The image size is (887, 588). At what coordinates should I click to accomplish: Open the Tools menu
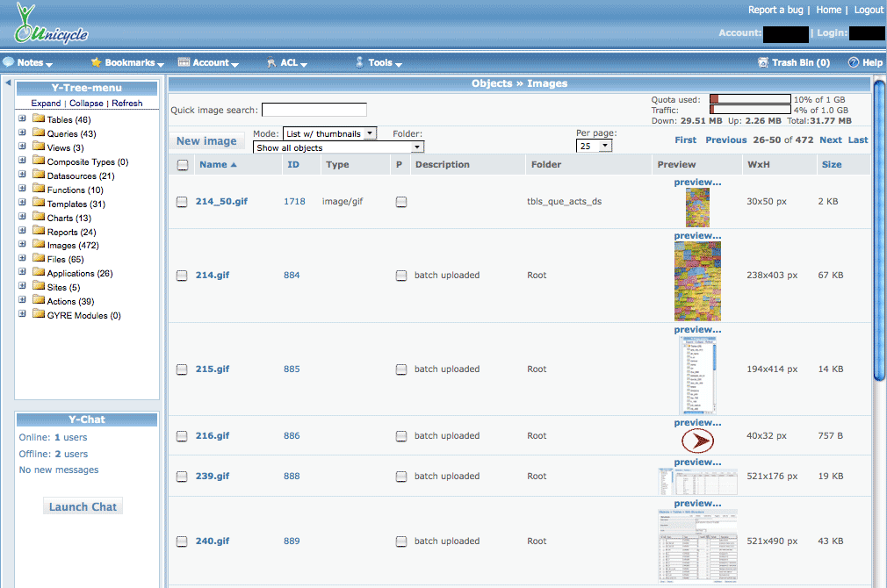379,63
